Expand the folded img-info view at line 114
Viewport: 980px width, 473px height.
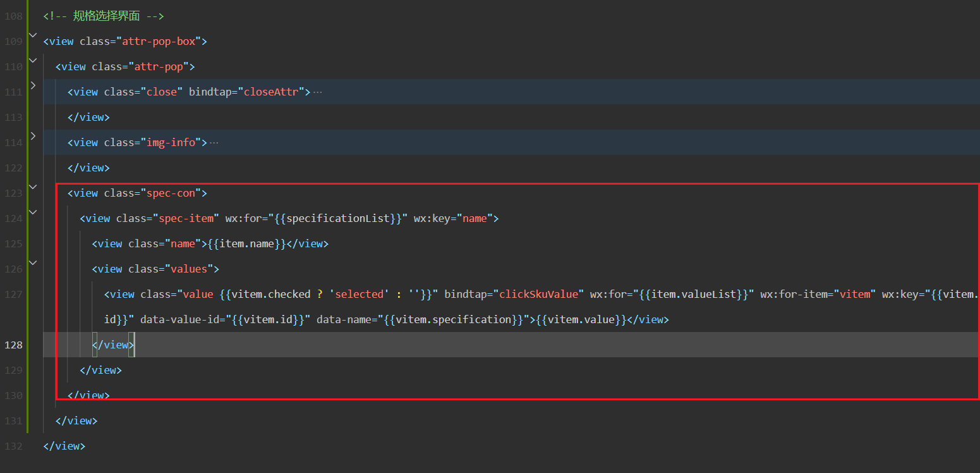(33, 135)
